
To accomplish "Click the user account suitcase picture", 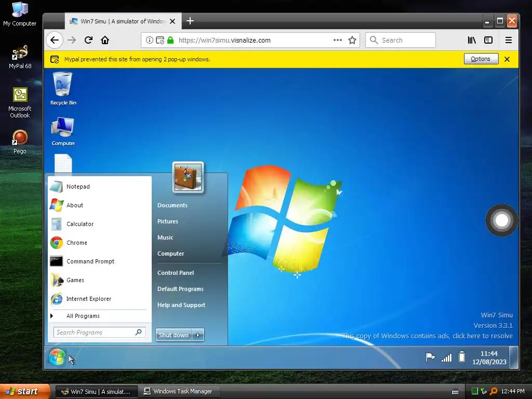I will [x=188, y=178].
